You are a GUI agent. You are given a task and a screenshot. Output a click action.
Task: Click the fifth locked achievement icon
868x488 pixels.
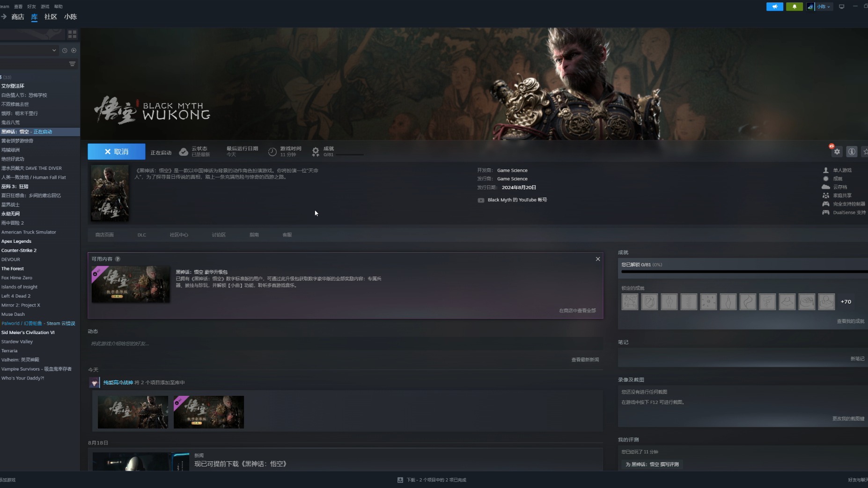[708, 302]
